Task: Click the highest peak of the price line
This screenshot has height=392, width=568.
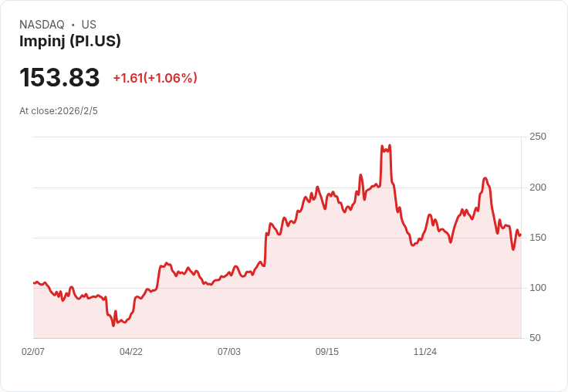Action: click(x=390, y=145)
